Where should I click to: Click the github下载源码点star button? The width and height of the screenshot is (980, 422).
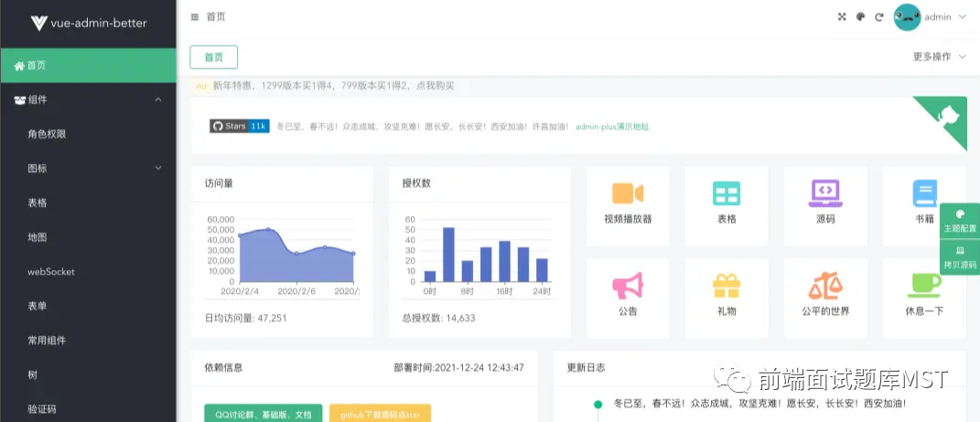point(380,415)
